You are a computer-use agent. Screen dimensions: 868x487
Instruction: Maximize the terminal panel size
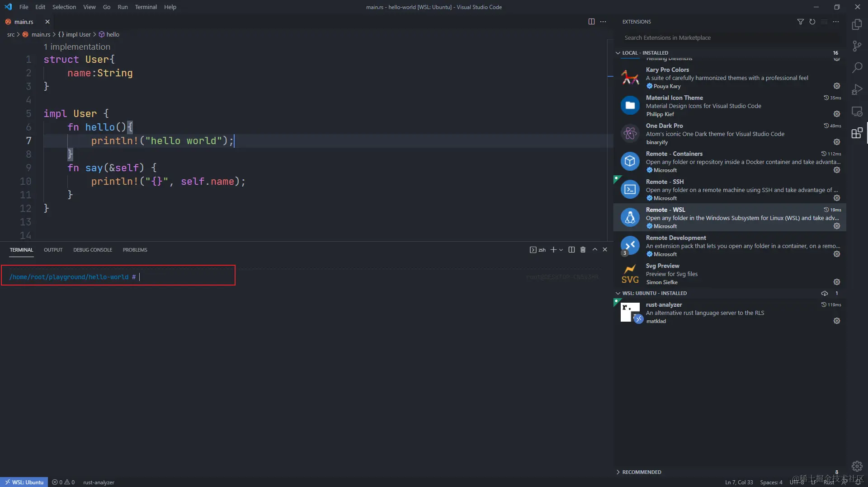pyautogui.click(x=594, y=250)
